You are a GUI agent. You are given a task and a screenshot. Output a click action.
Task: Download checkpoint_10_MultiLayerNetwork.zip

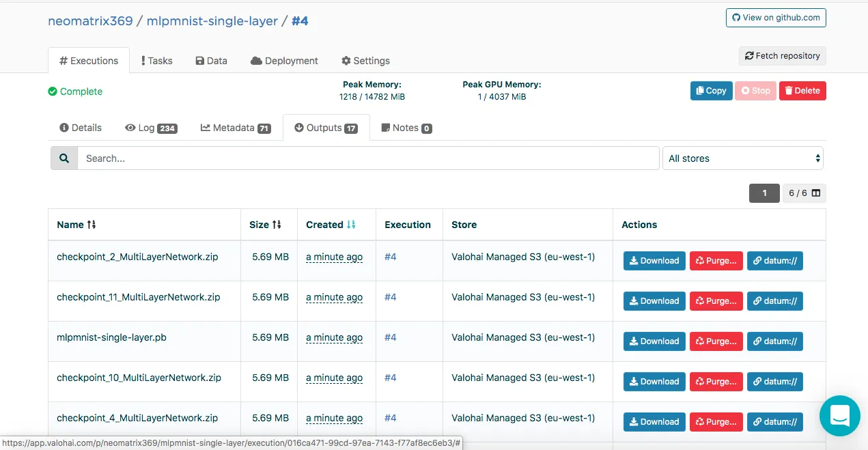tap(654, 382)
